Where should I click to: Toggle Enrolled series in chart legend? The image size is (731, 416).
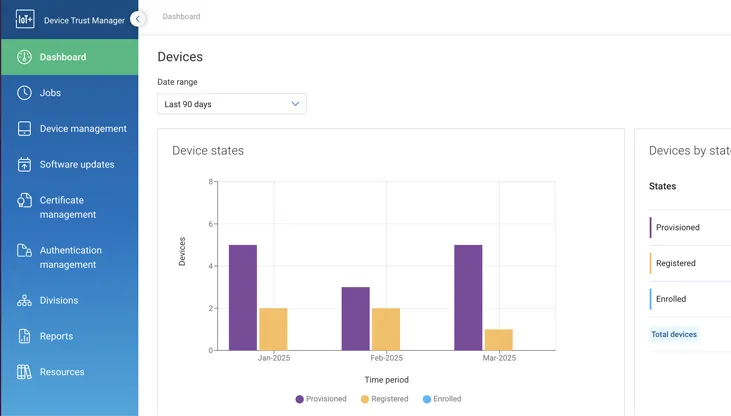point(441,399)
